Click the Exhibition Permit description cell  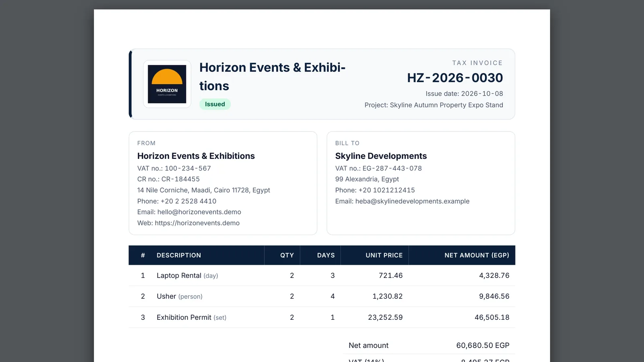click(191, 317)
